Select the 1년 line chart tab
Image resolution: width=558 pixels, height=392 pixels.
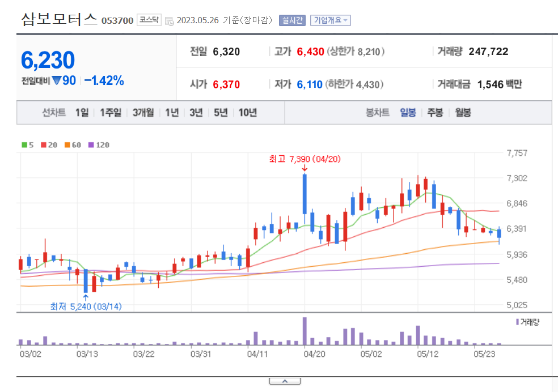pos(172,113)
